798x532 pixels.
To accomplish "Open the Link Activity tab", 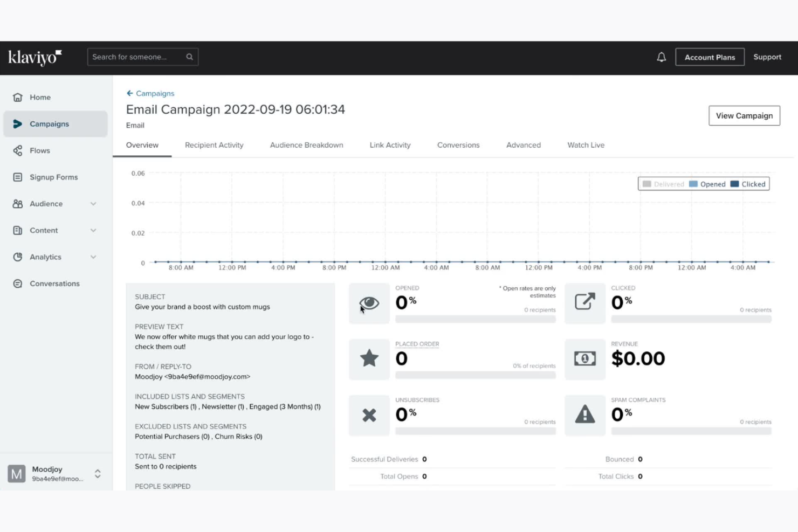I will 390,145.
